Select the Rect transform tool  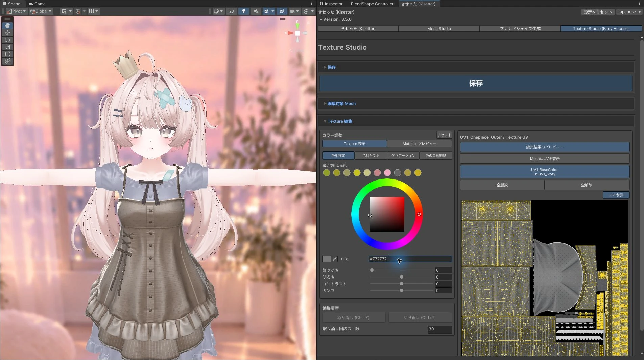pyautogui.click(x=7, y=54)
